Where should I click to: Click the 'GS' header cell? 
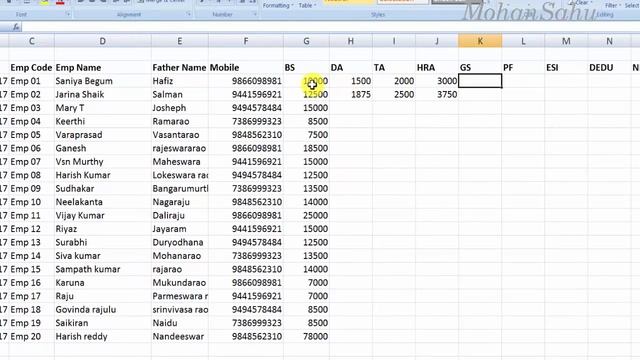pyautogui.click(x=480, y=67)
